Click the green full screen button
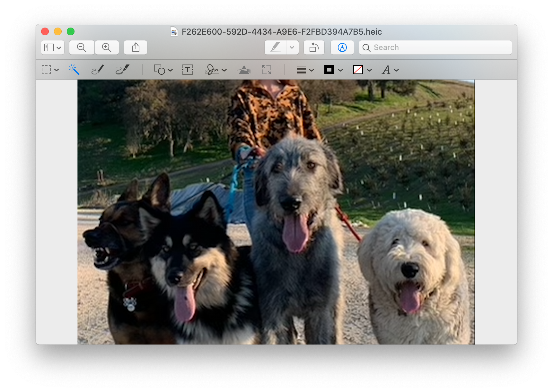 71,31
